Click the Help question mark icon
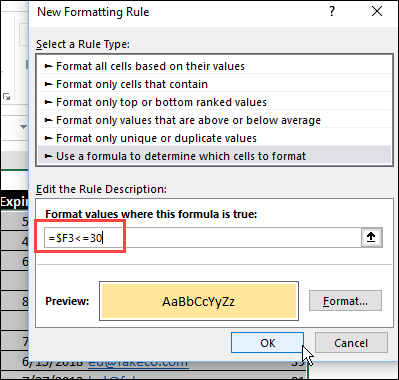The width and height of the screenshot is (399, 380). coord(332,12)
